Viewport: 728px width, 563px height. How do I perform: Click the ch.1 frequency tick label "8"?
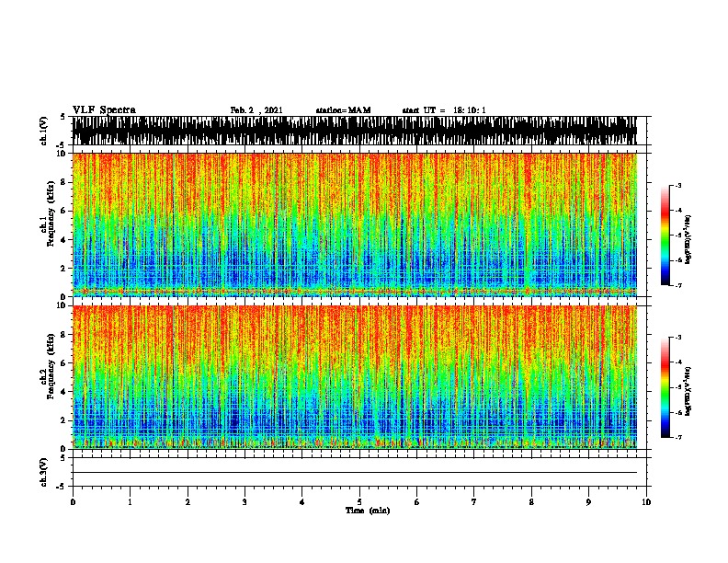pos(64,182)
